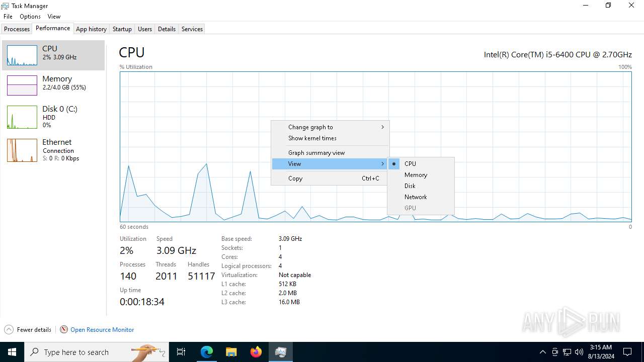
Task: Click the Up time value 0:00:18:34
Action: [x=142, y=302]
